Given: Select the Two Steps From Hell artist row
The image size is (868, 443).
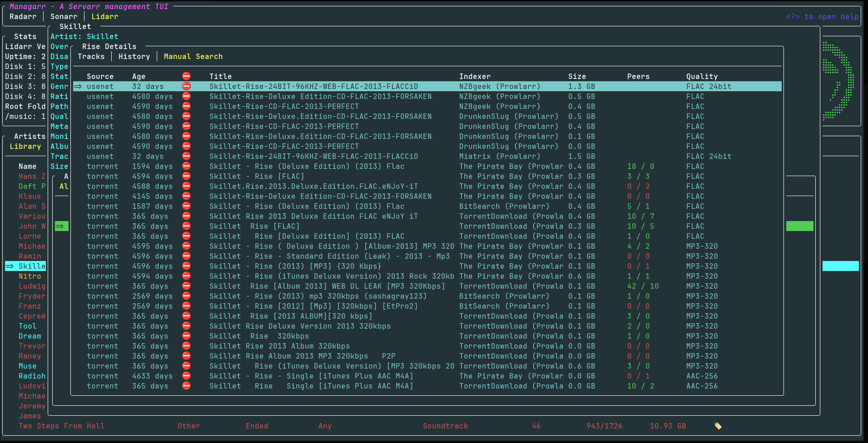Looking at the screenshot, I should (x=62, y=426).
